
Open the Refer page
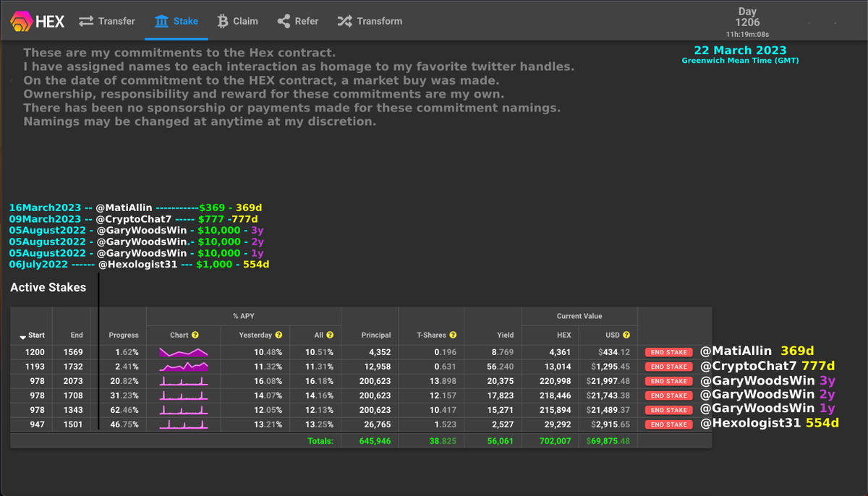[297, 21]
